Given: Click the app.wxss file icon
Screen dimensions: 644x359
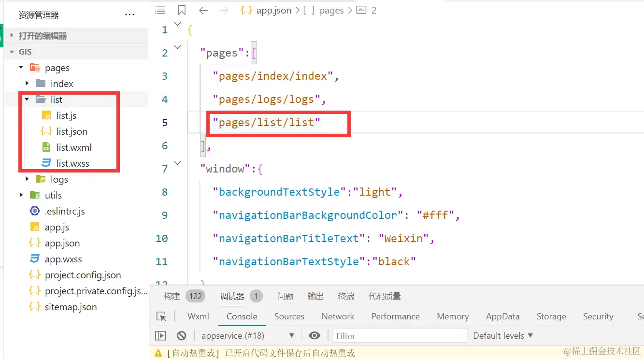Looking at the screenshot, I should [x=35, y=259].
